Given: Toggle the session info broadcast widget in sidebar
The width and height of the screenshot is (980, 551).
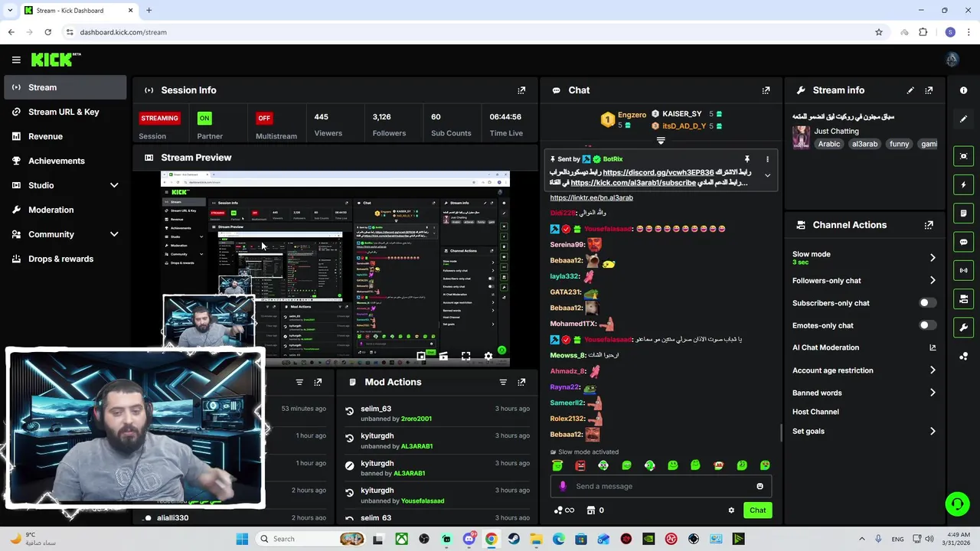Looking at the screenshot, I should [x=963, y=270].
